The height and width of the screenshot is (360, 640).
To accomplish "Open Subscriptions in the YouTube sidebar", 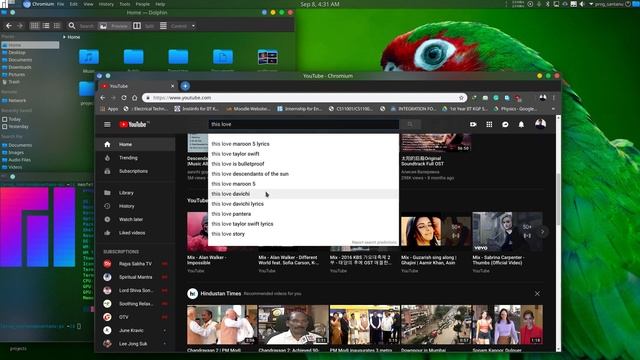I will click(x=136, y=171).
